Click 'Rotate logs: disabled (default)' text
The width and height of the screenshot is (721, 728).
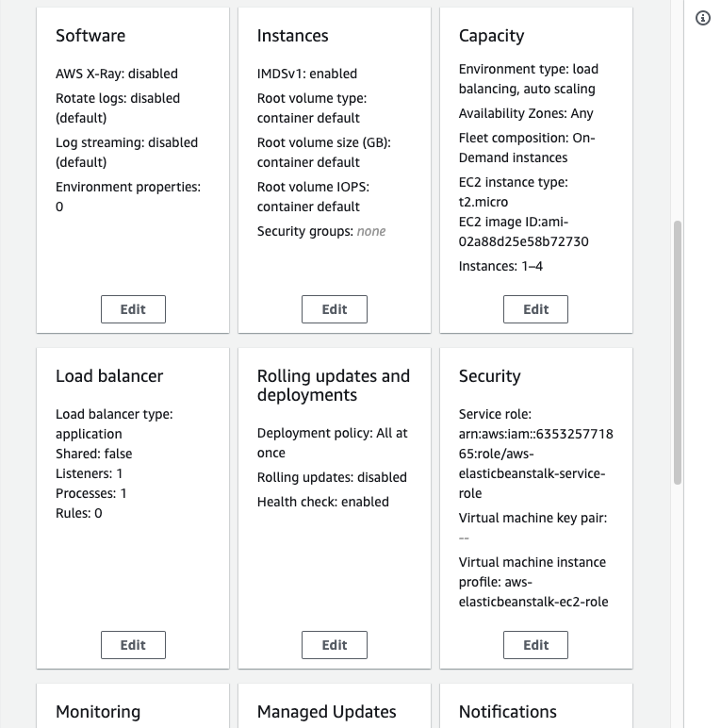coord(118,108)
